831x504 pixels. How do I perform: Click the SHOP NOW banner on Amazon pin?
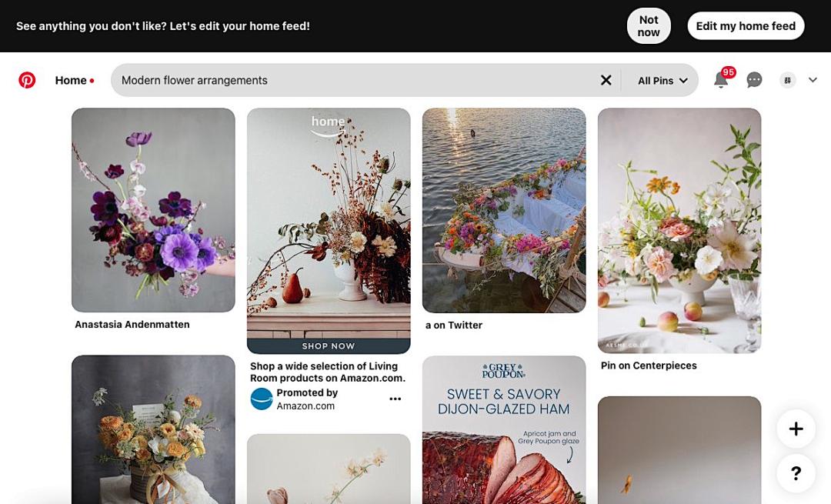pos(329,346)
